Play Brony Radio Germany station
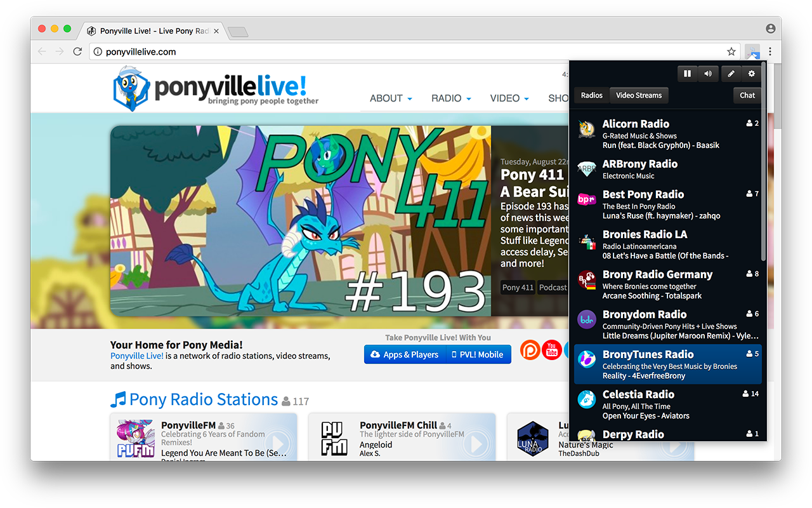 pyautogui.click(x=668, y=284)
